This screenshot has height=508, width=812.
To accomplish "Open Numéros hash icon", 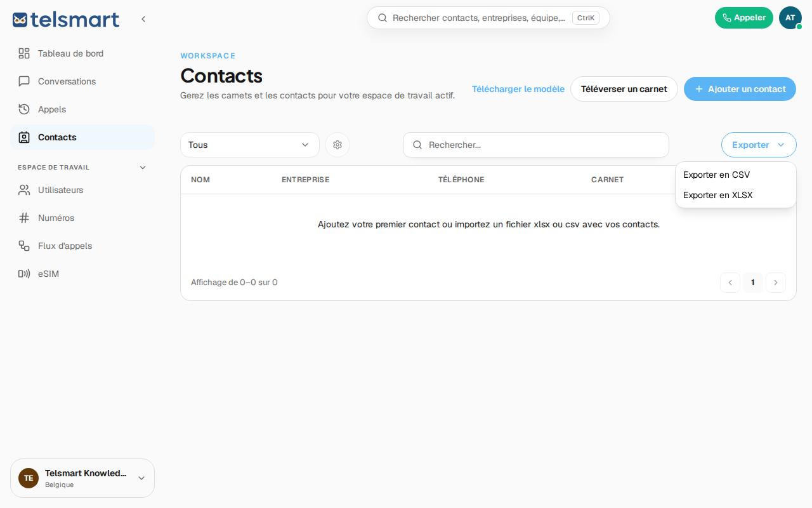I will point(24,218).
